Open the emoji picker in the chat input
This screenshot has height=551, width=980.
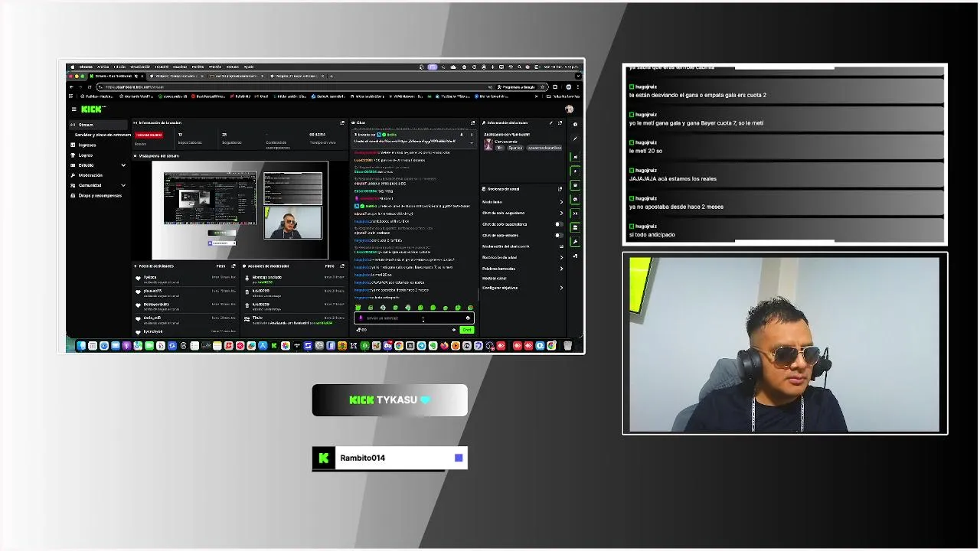point(468,318)
